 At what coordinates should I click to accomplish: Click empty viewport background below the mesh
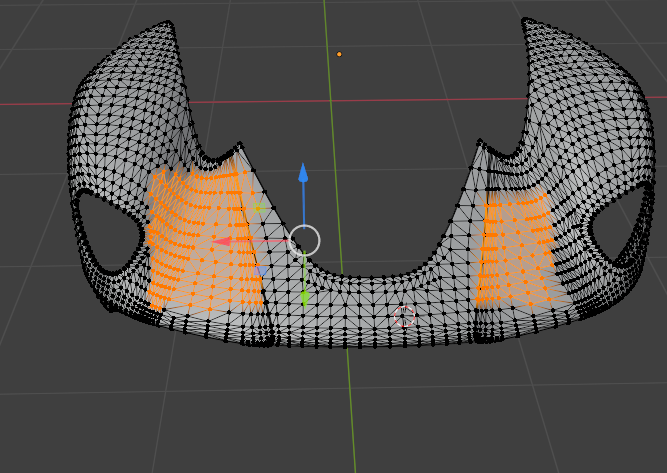point(200,420)
